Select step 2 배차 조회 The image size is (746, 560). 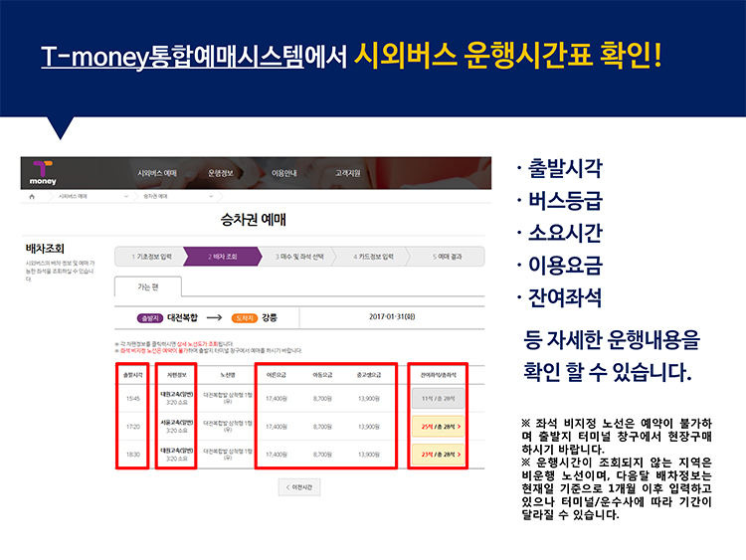click(222, 257)
